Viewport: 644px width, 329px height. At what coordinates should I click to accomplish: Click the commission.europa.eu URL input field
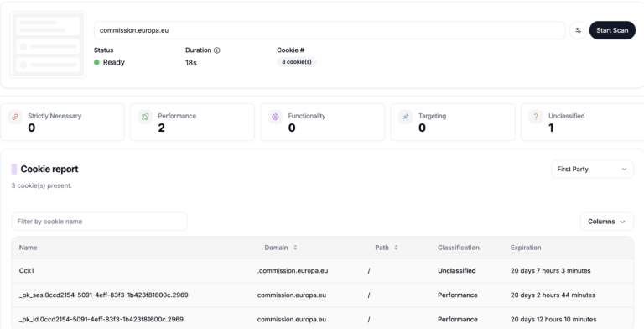(330, 30)
